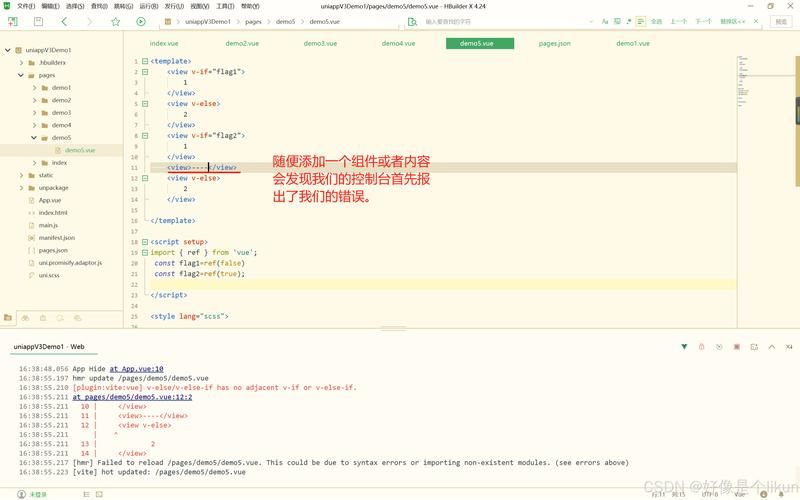Select the uniappV3Demo1 - Web console tab

(49, 346)
